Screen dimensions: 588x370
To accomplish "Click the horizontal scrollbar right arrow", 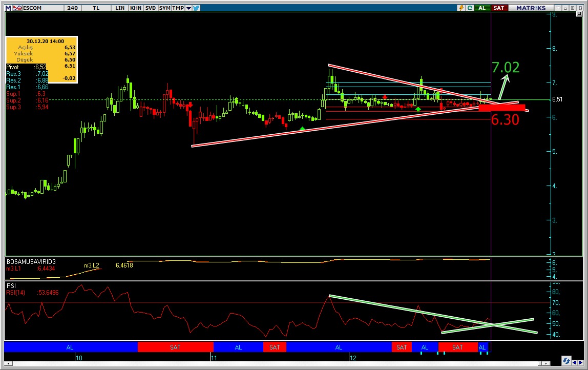I will (580, 361).
